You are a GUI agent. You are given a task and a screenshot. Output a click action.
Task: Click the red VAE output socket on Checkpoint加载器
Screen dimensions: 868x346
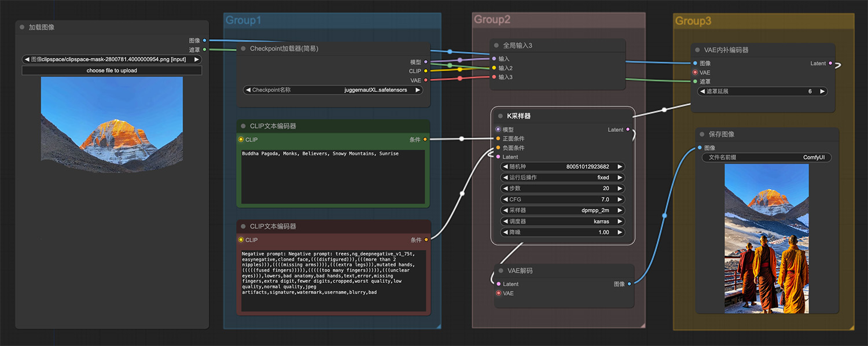click(x=426, y=80)
